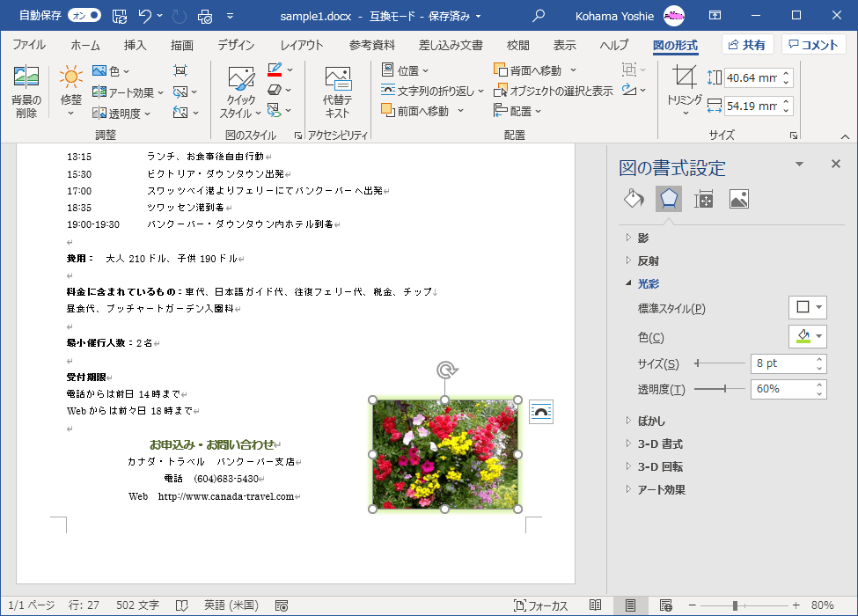This screenshot has height=616, width=858.
Task: Select the Fill & Line paint bucket tab
Action: [x=634, y=199]
